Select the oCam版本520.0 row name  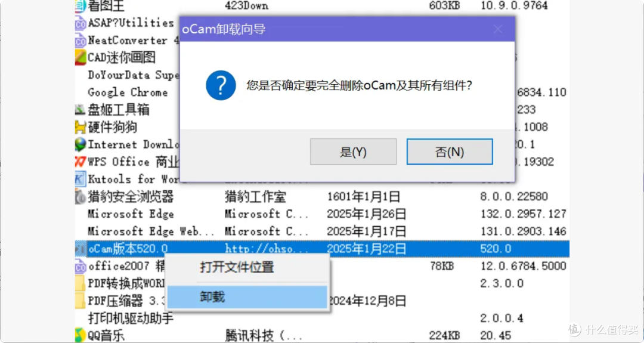click(128, 249)
